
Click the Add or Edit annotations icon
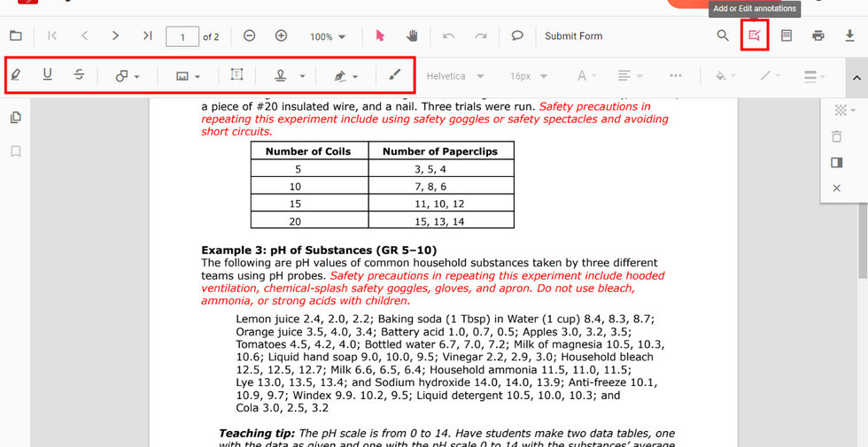(x=755, y=36)
